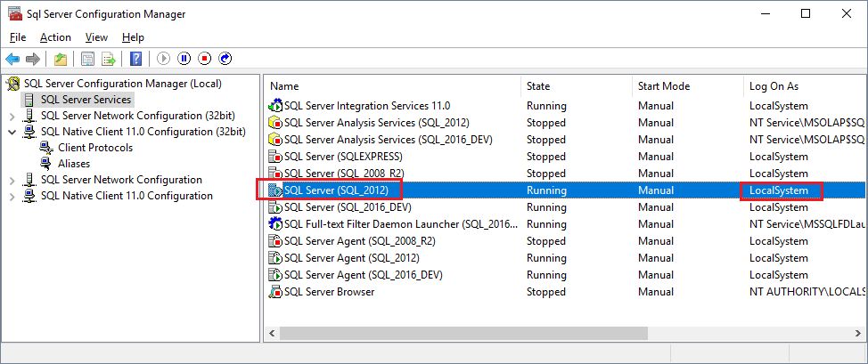Click the Pause Service toolbar button
The height and width of the screenshot is (364, 868).
[x=184, y=59]
